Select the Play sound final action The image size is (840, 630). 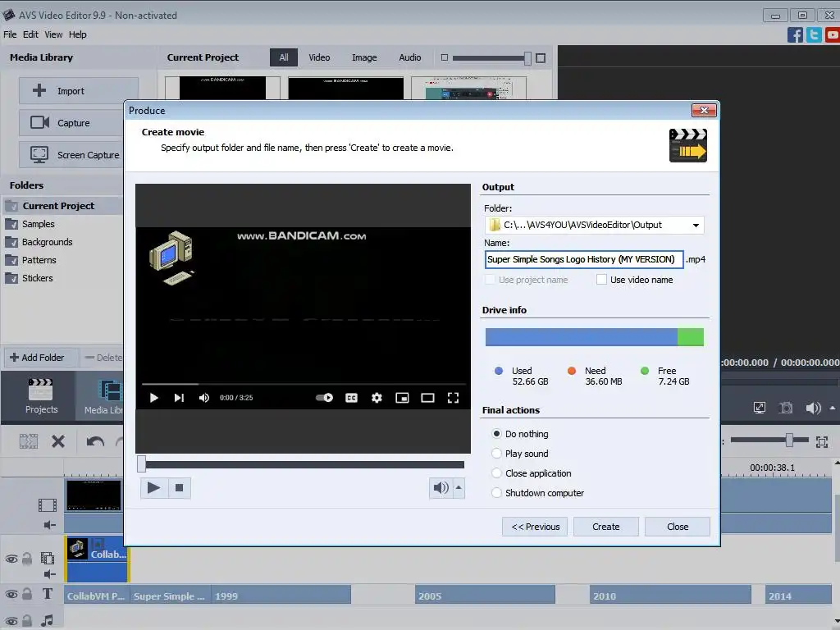pyautogui.click(x=496, y=453)
